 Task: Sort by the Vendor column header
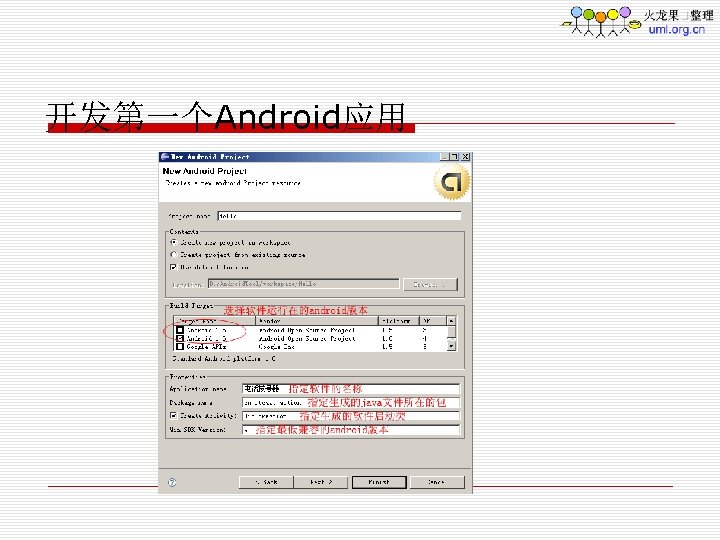tap(317, 321)
